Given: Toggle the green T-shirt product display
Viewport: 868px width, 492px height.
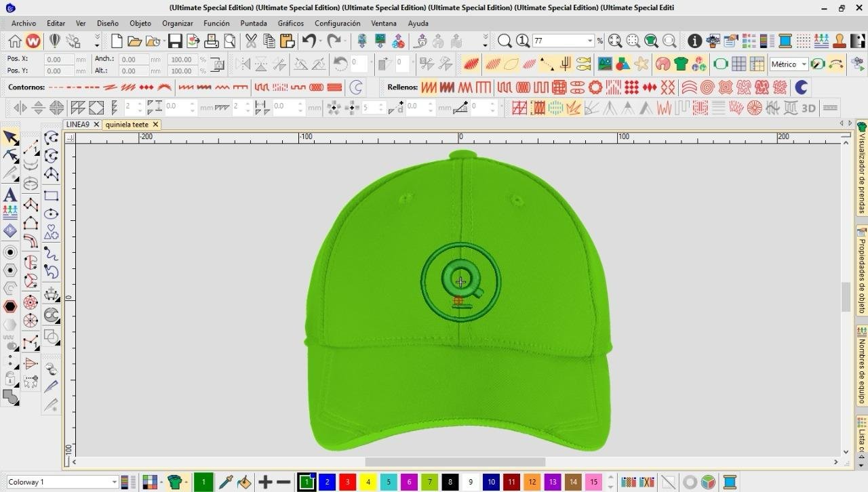Looking at the screenshot, I should 681,64.
